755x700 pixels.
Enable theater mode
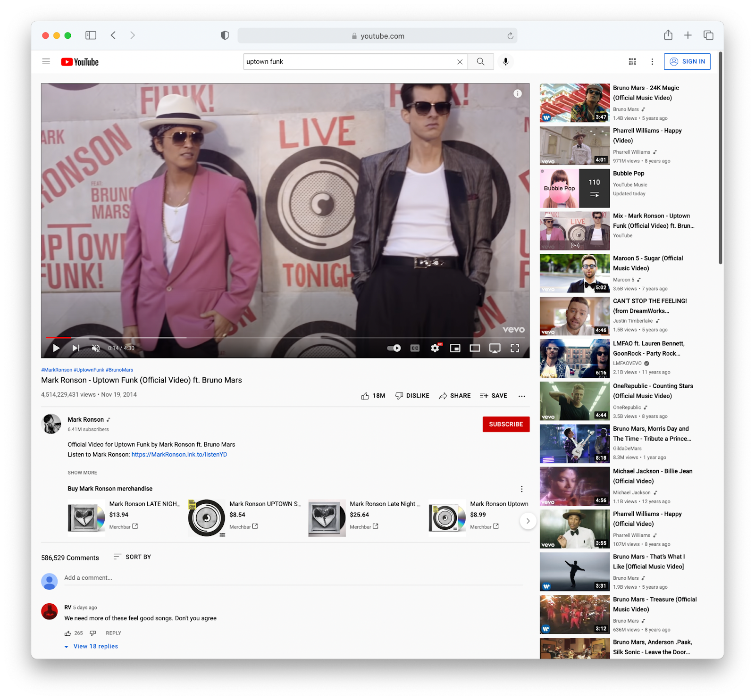pyautogui.click(x=475, y=348)
